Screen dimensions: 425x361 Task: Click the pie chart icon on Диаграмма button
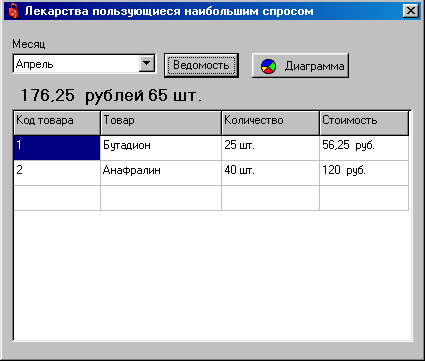point(268,66)
